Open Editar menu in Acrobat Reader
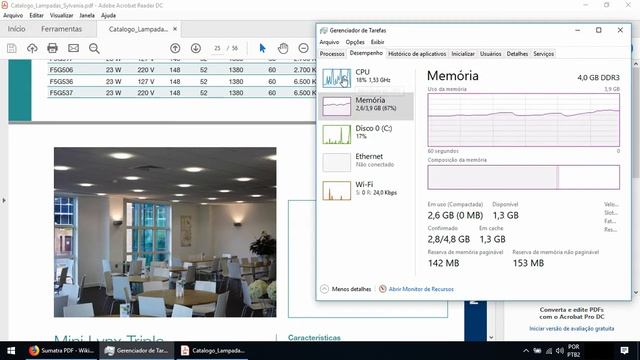Image resolution: width=640 pixels, height=360 pixels. coord(36,16)
